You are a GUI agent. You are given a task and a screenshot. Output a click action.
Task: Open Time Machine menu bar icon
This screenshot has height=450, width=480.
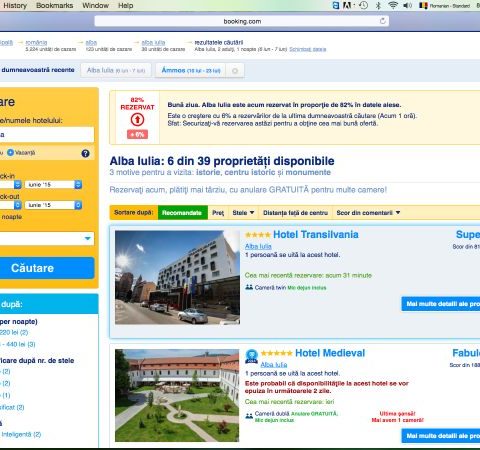click(x=364, y=5)
